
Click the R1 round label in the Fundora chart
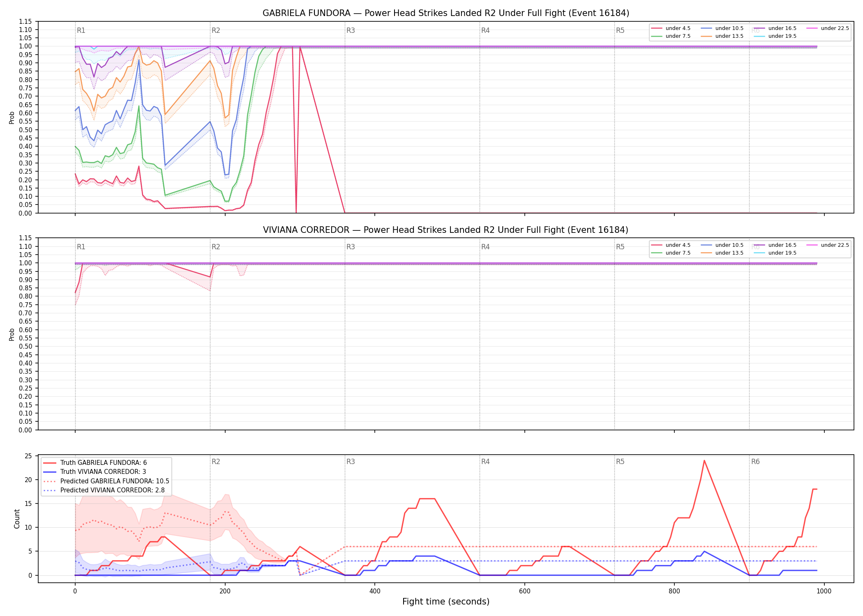coord(81,30)
